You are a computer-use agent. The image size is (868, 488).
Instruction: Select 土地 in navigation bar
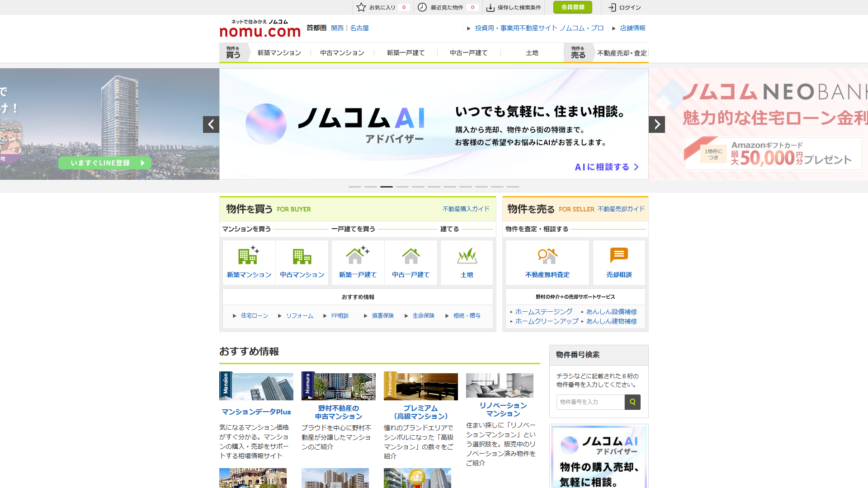(532, 53)
